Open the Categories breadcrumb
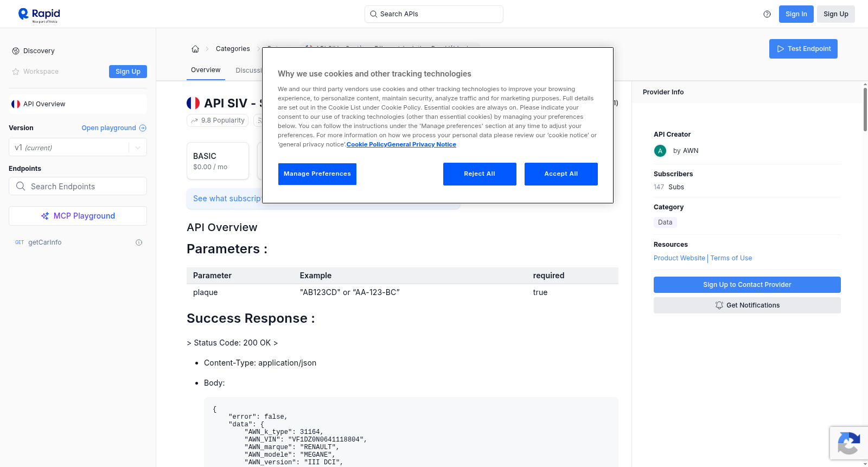 (233, 49)
